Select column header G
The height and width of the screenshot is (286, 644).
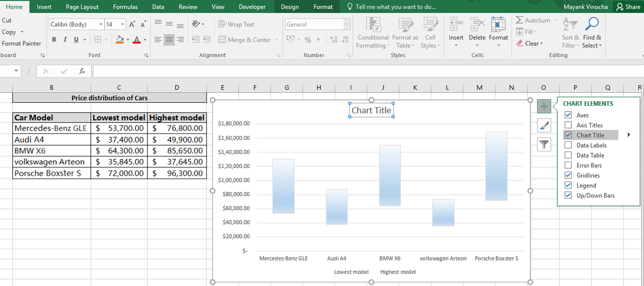click(287, 87)
